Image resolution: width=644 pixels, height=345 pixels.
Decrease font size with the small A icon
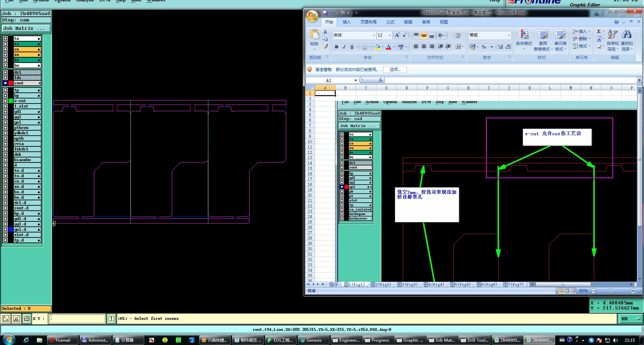tap(405, 35)
